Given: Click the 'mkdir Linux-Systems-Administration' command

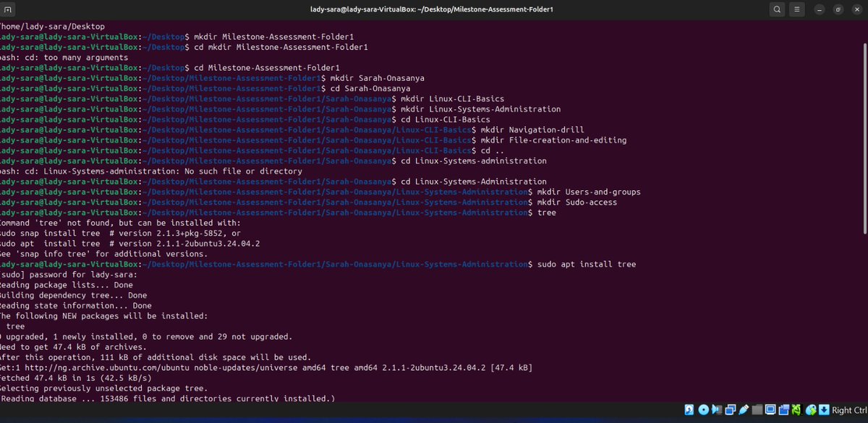Looking at the screenshot, I should point(480,109).
